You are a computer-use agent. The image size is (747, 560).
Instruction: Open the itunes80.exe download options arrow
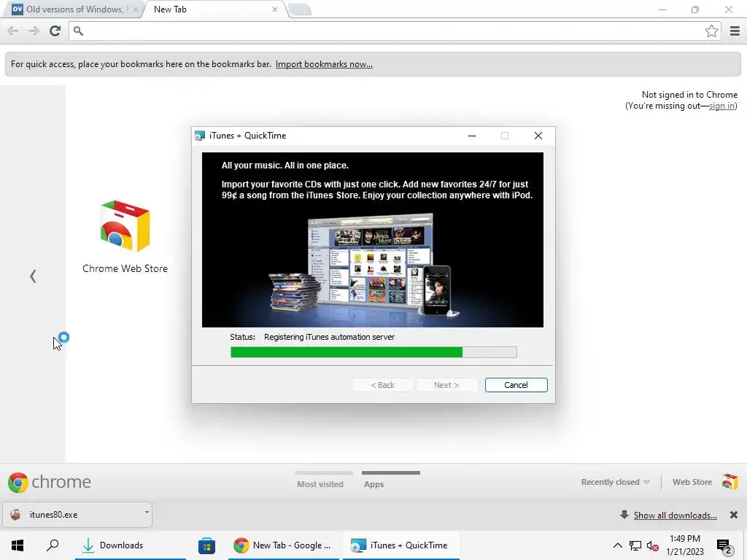coord(147,513)
